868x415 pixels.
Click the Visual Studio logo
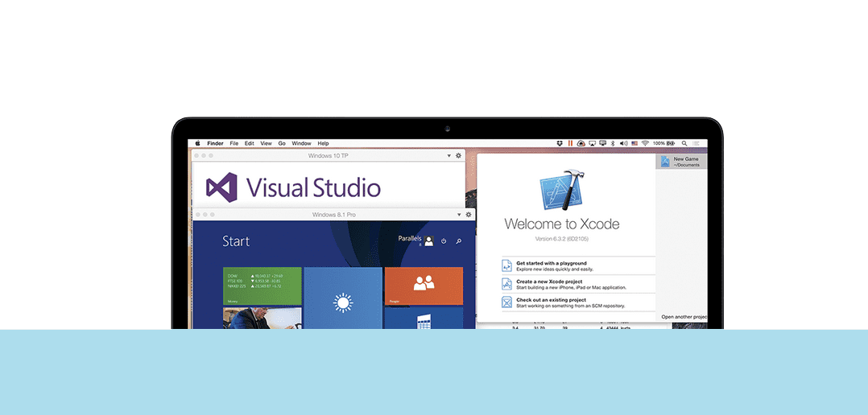[293, 187]
